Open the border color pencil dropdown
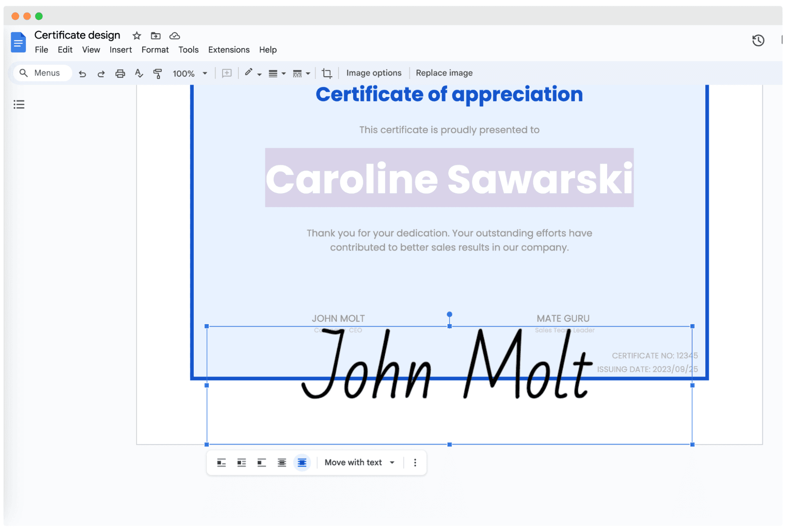This screenshot has height=532, width=786. click(253, 73)
